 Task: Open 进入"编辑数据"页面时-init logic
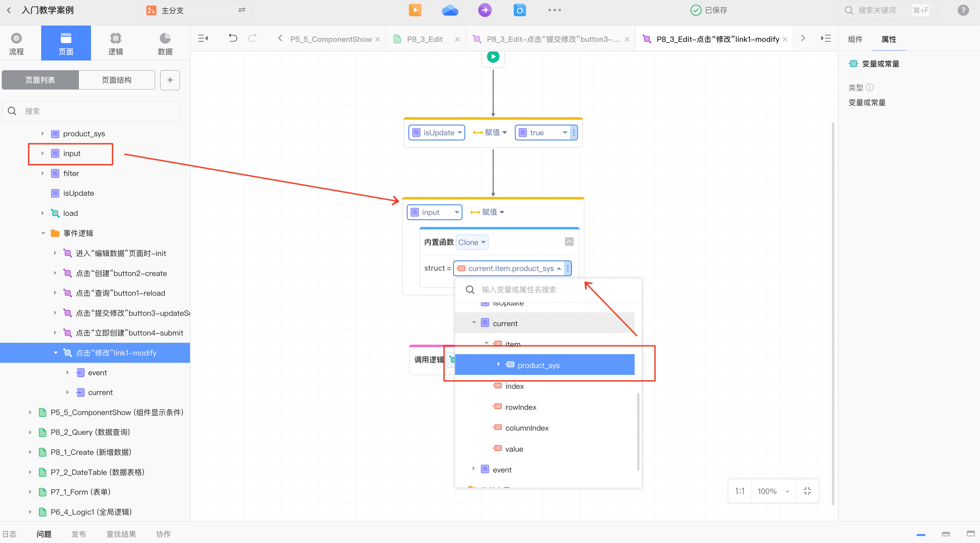[121, 253]
